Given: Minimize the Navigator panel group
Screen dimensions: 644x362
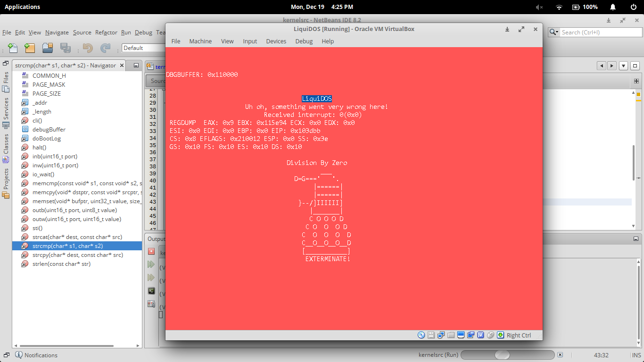Looking at the screenshot, I should [x=136, y=66].
